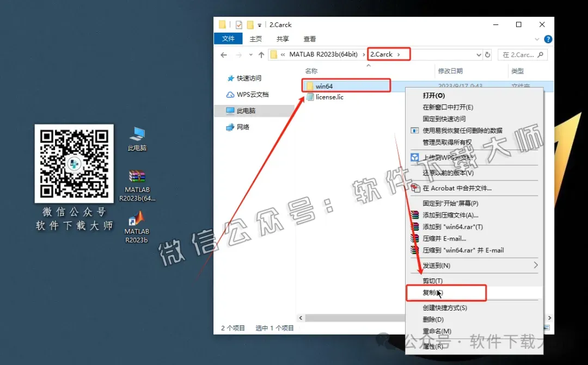Select the MATLAB R2023b(64... archive icon
The height and width of the screenshot is (365, 588).
137,186
